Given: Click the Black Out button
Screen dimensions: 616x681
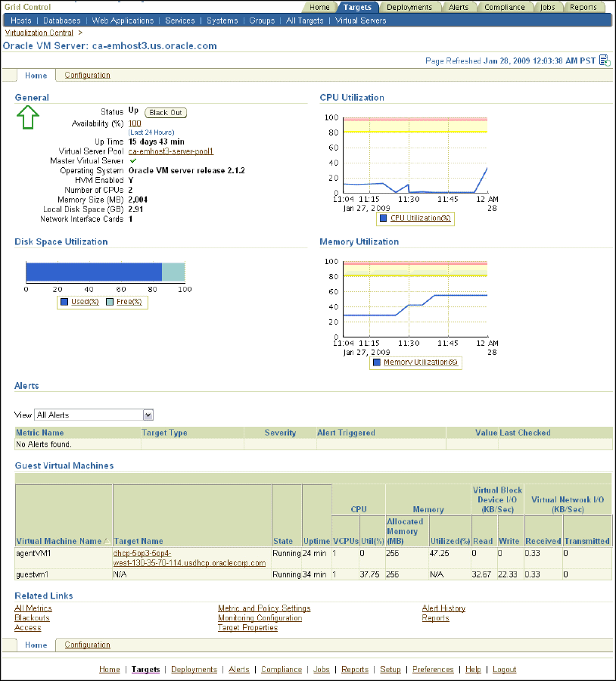Looking at the screenshot, I should pos(166,113).
